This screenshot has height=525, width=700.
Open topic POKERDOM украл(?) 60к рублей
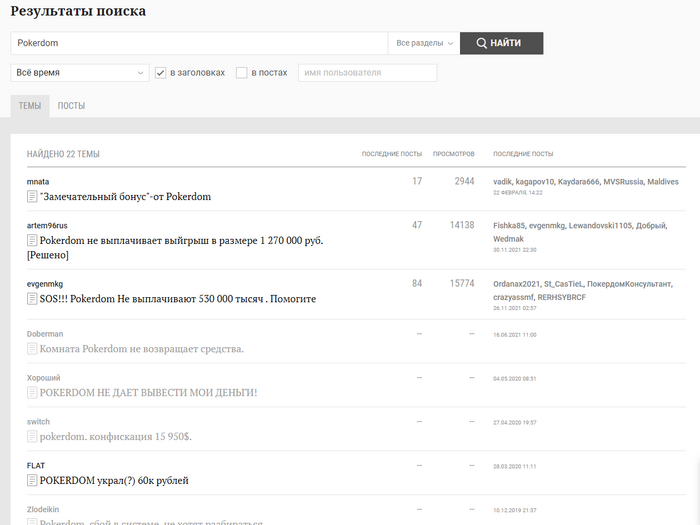pos(114,480)
